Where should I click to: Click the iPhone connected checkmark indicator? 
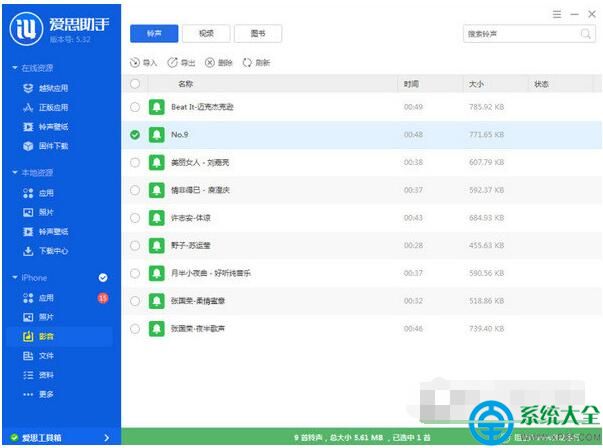103,277
